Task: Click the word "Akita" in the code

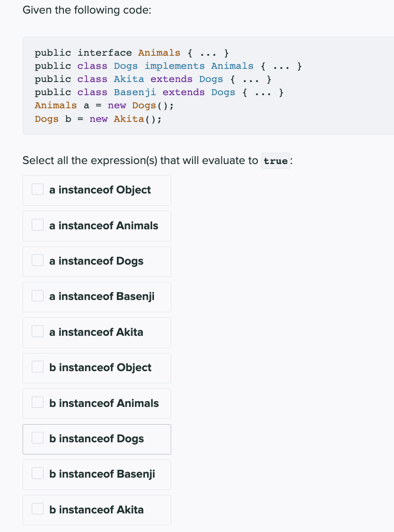Action: click(129, 79)
